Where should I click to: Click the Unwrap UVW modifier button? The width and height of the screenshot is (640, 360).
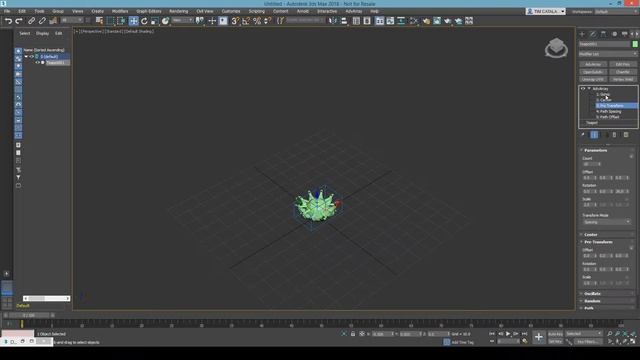click(x=593, y=79)
